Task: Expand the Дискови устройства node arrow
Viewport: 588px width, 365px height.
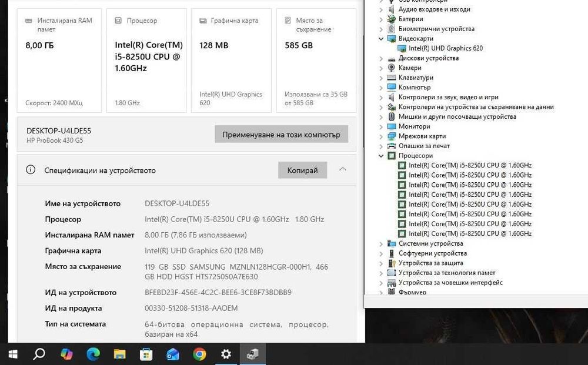Action: (381, 58)
